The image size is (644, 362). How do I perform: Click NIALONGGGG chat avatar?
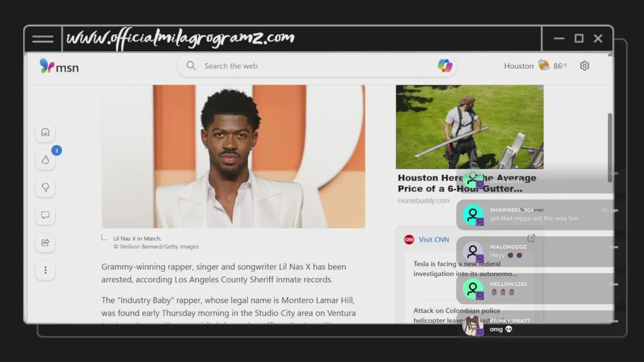click(x=472, y=252)
